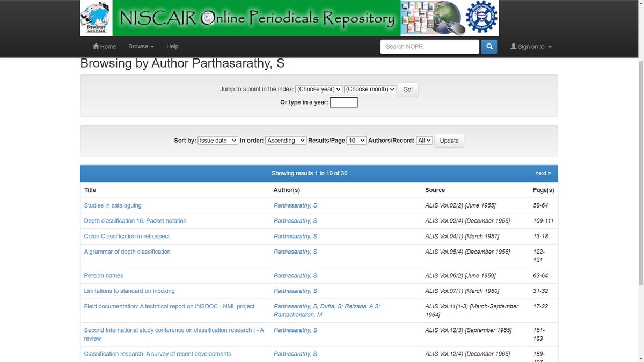Click Parthasarathy, S in Studies in cataloguing row
The height and width of the screenshot is (362, 644).
295,205
